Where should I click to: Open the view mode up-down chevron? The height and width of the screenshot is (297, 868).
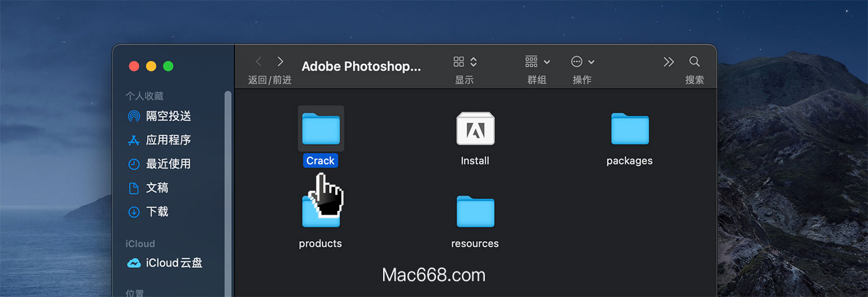pyautogui.click(x=474, y=61)
